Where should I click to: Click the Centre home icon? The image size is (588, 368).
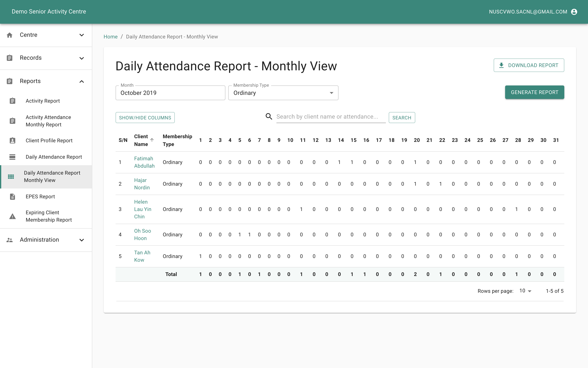[9, 35]
